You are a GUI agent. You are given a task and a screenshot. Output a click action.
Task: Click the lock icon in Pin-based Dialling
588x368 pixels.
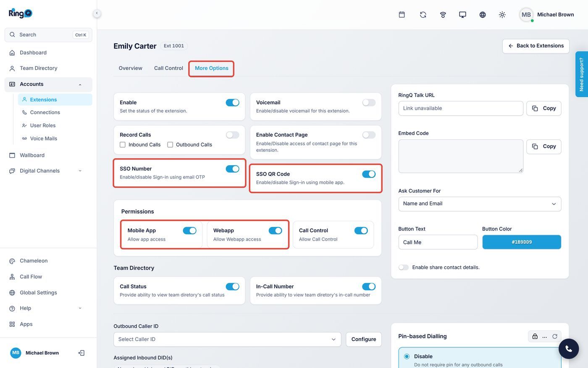coord(535,336)
